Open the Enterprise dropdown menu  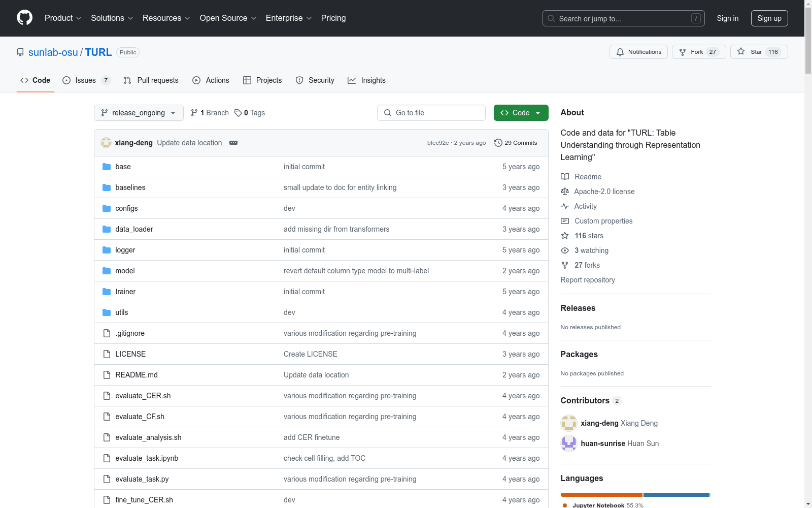pos(289,18)
